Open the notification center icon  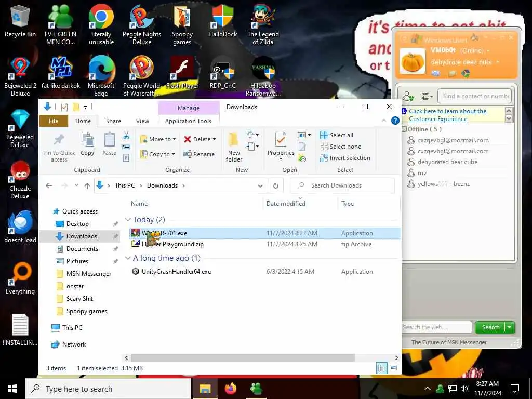click(x=515, y=389)
